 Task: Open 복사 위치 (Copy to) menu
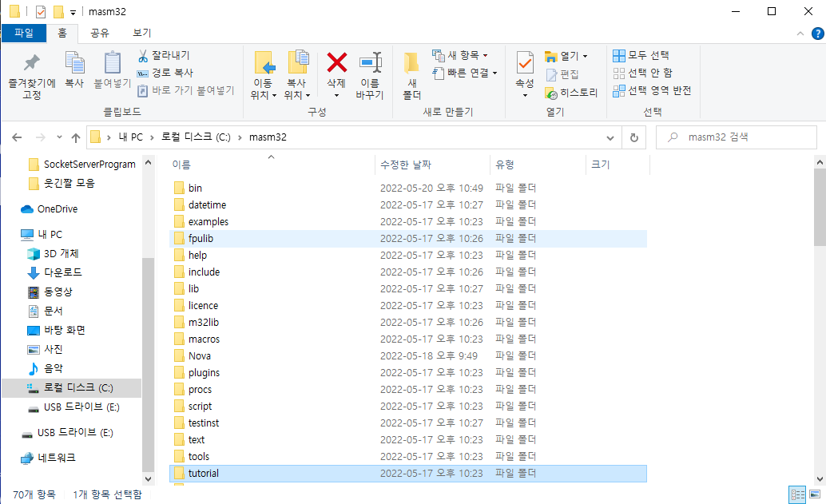click(x=297, y=77)
